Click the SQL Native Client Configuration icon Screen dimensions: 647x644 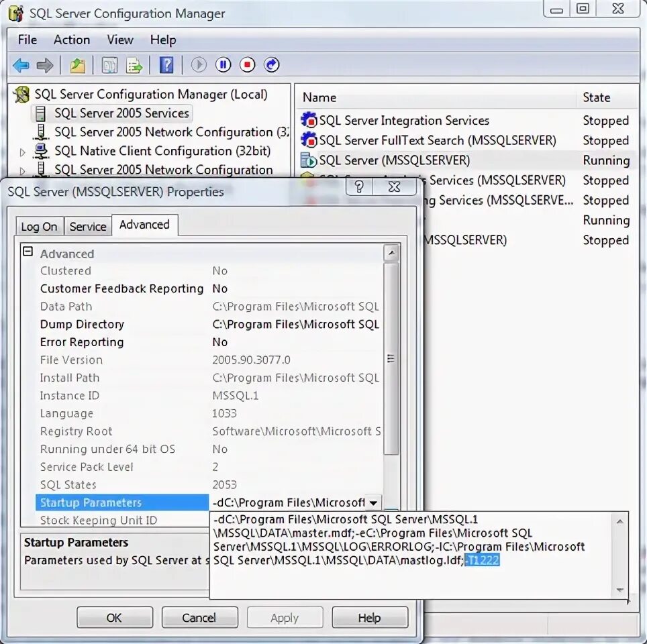point(41,151)
